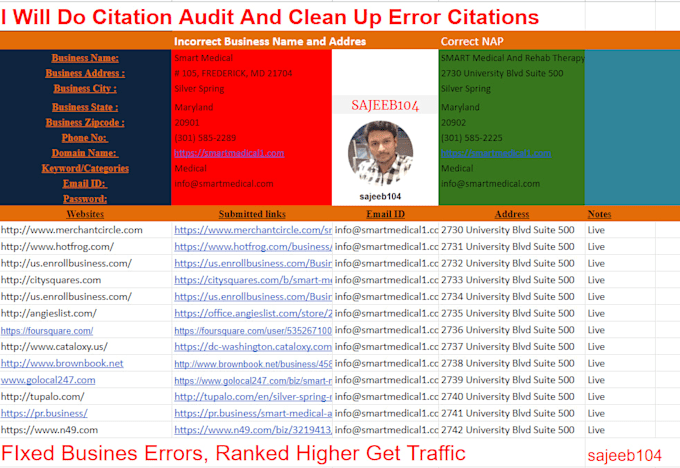Select the incorrect zipcode 20901 cell
680x468 pixels.
point(252,122)
